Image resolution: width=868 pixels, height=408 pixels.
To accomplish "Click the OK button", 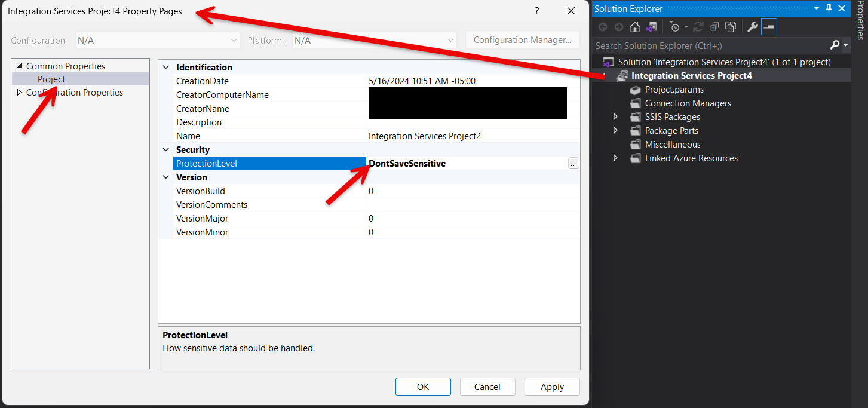I will (423, 386).
